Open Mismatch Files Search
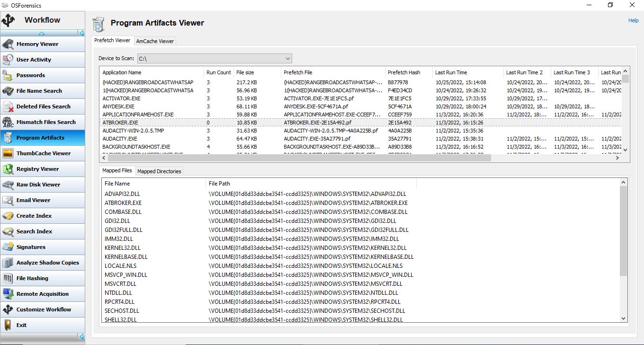The image size is (644, 345). [x=43, y=122]
